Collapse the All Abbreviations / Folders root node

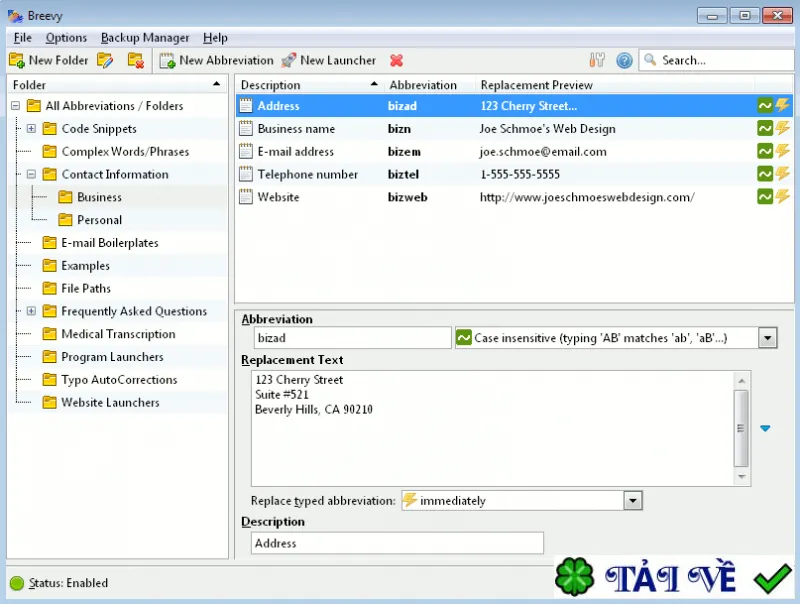click(x=16, y=106)
